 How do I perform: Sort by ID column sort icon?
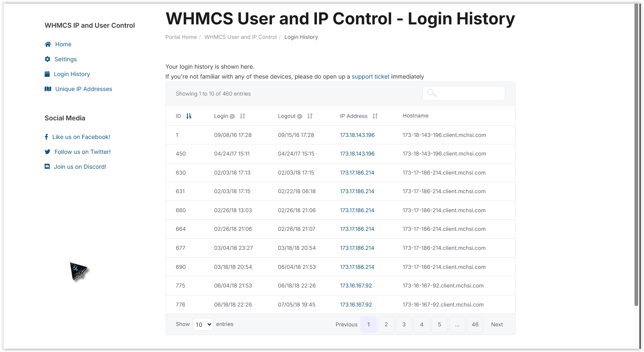point(189,116)
